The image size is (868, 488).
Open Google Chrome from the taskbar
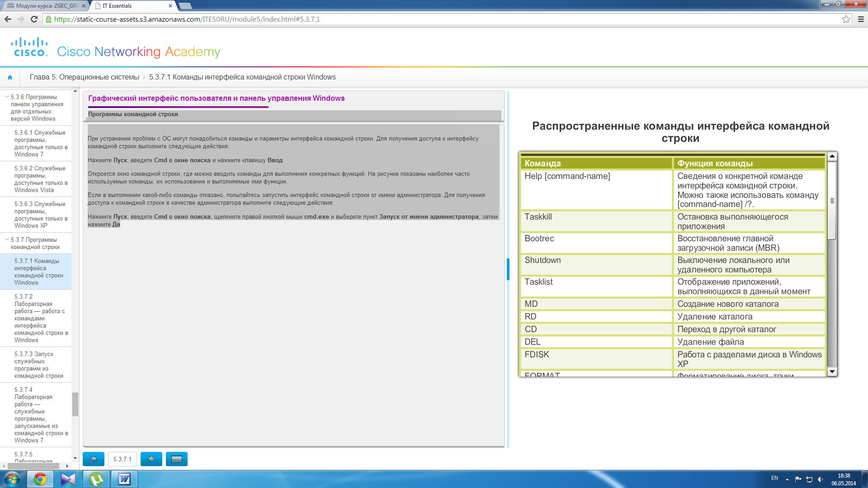[x=40, y=479]
